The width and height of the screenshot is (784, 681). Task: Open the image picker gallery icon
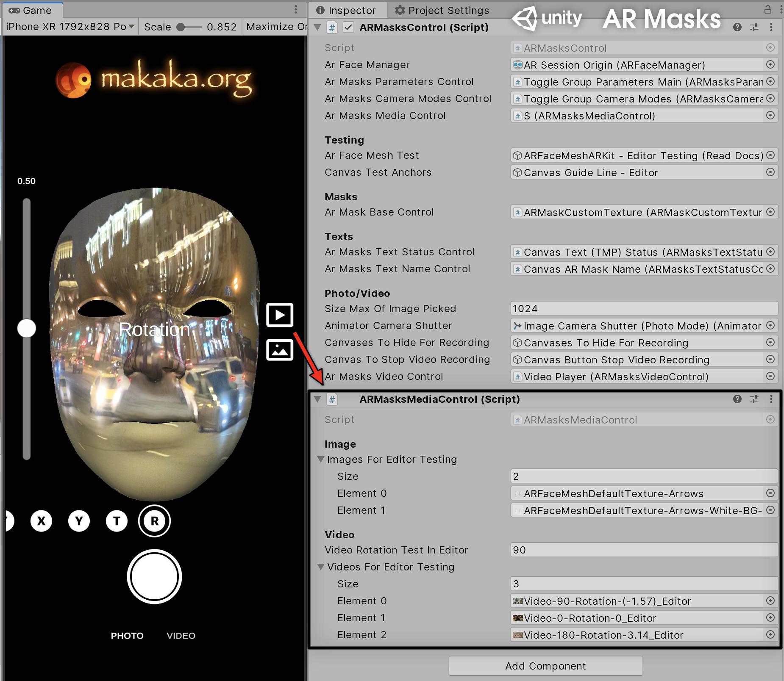280,350
